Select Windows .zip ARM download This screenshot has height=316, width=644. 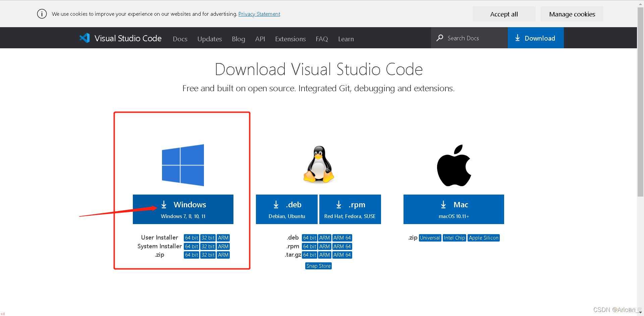223,255
